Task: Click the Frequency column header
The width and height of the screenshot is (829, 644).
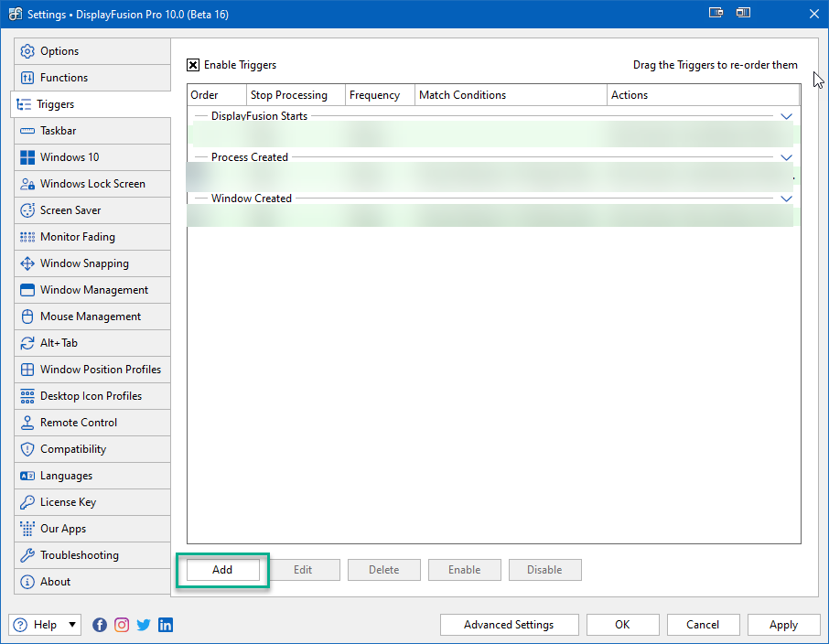Action: [380, 95]
